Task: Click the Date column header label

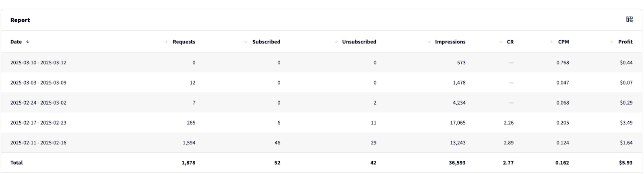Action: (x=16, y=42)
